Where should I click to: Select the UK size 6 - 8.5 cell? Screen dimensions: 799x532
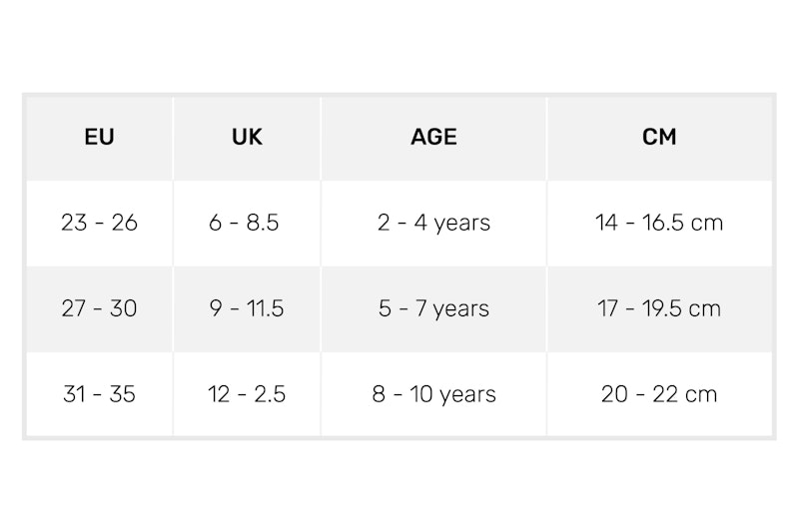(x=247, y=223)
